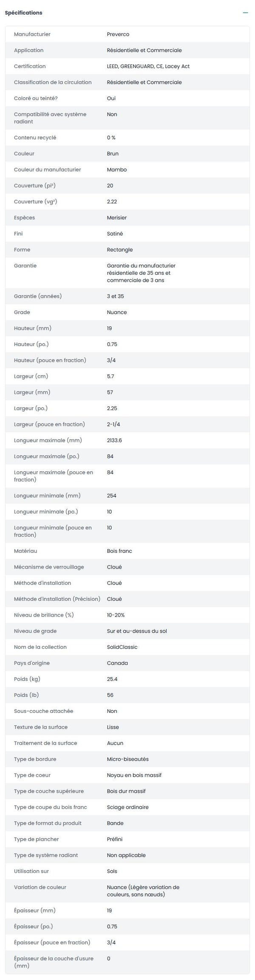Click the Longueur maximale (mm) value 2133.6
This screenshot has height=980, width=255.
click(x=114, y=440)
